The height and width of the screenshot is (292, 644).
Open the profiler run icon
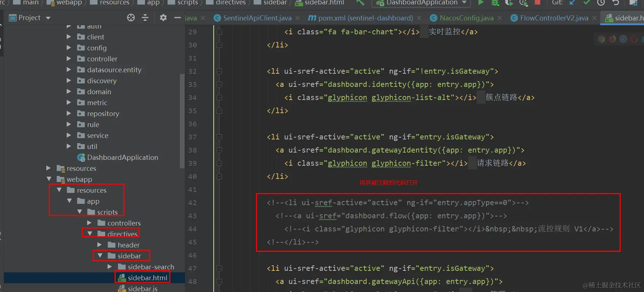pos(523,3)
